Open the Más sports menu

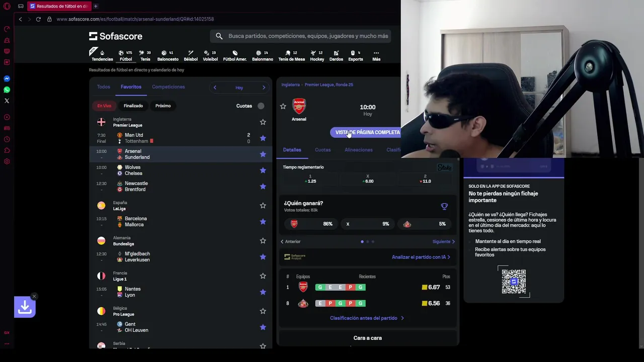click(376, 55)
